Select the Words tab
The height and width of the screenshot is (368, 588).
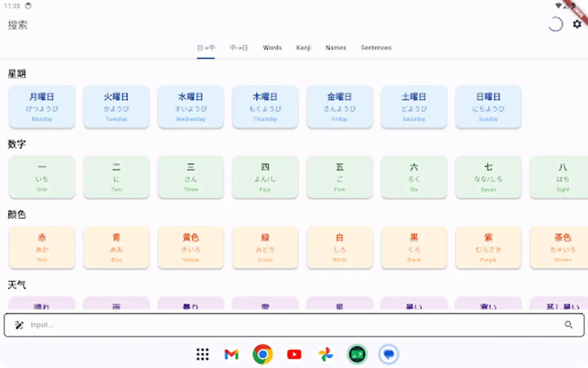pos(272,47)
